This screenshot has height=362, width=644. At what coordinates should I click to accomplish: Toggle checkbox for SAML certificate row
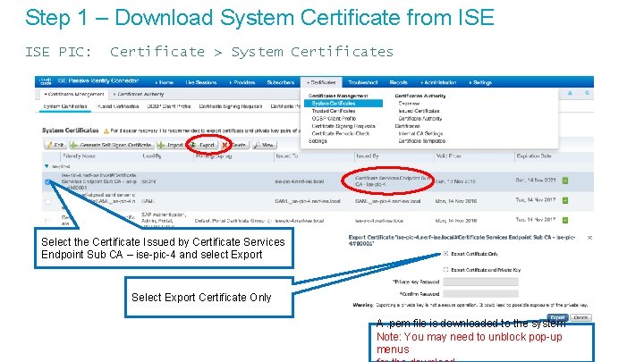pyautogui.click(x=47, y=201)
